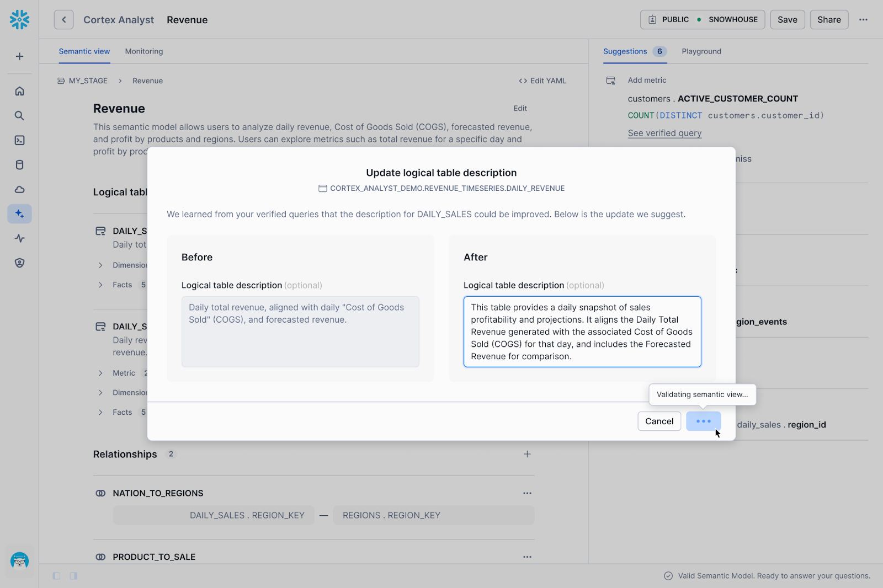
Task: Click the back arrow next to Cortex Analyst
Action: tap(63, 20)
